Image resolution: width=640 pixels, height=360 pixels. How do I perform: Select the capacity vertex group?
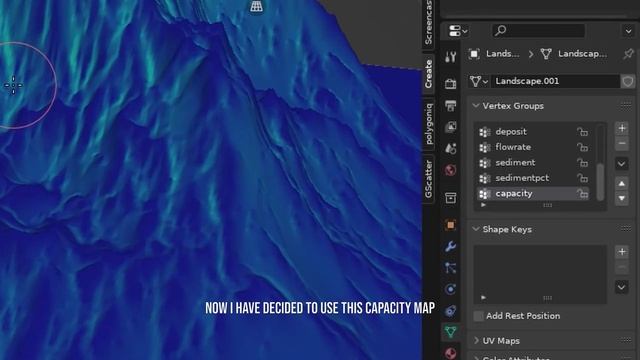point(533,193)
